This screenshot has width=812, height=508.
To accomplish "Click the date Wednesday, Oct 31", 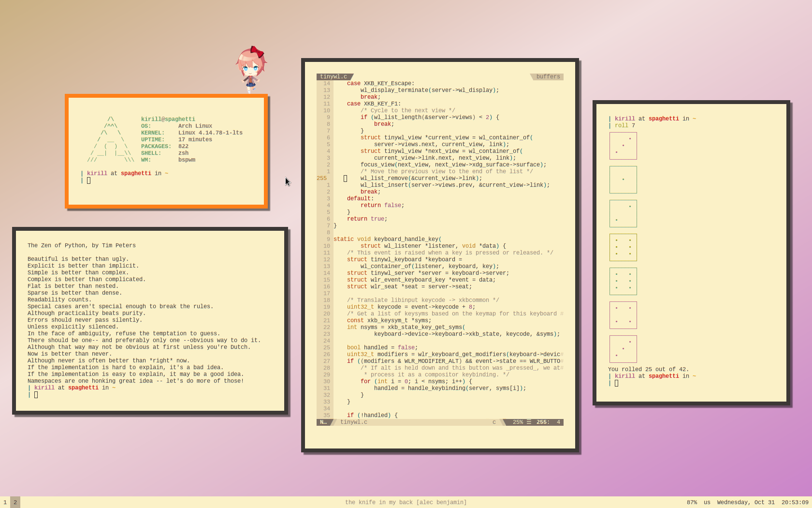I will (746, 502).
